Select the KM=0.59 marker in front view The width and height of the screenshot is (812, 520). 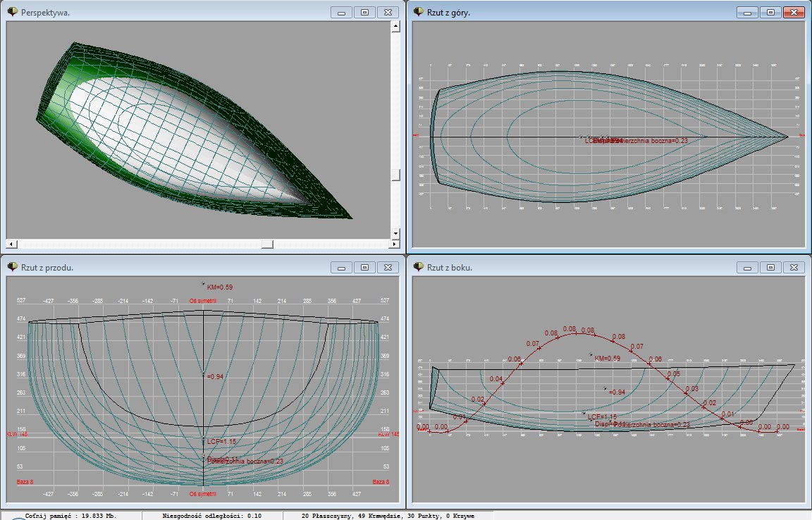click(x=203, y=285)
